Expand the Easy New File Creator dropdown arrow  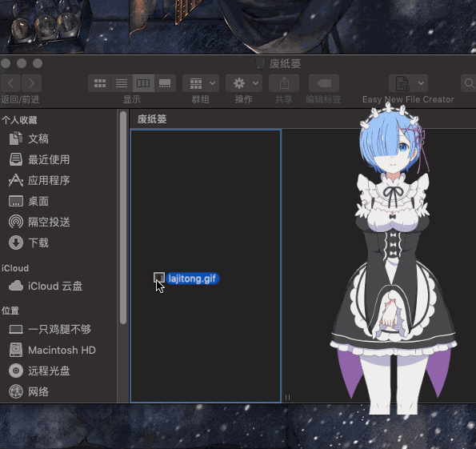coord(421,83)
